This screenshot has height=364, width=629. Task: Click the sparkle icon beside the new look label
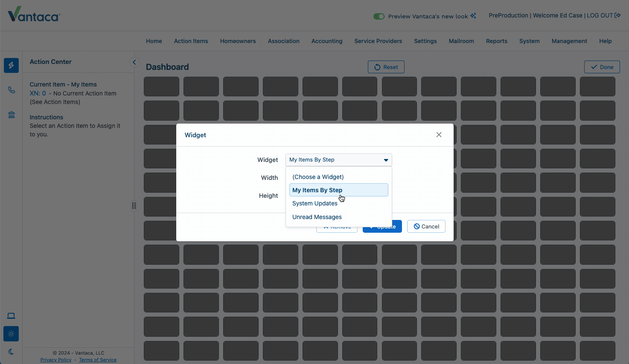pos(473,16)
